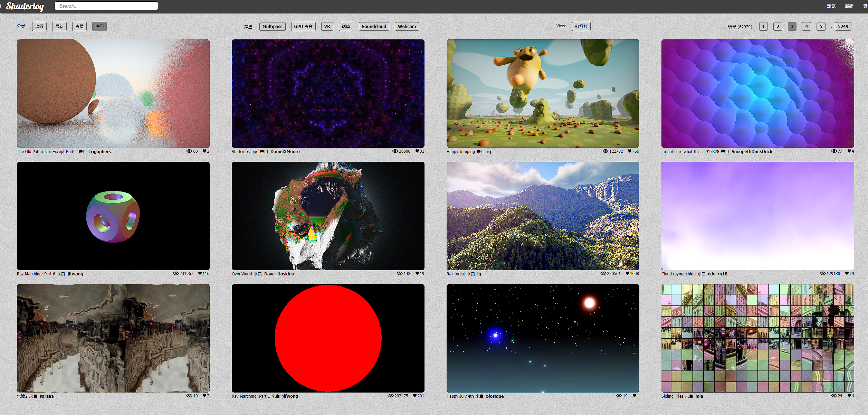Viewport: 868px width, 415px height.
Task: Enable the GPU 声音 filter
Action: coord(303,27)
